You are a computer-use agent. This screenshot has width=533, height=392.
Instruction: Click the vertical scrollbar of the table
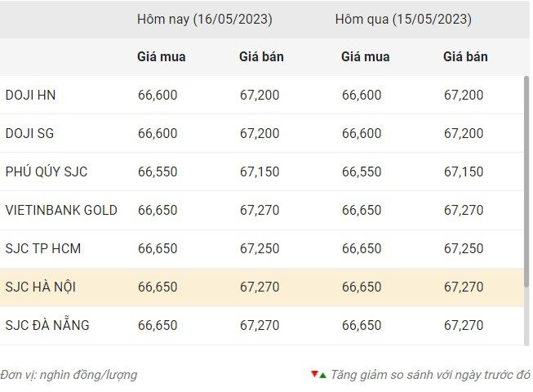pos(526,180)
